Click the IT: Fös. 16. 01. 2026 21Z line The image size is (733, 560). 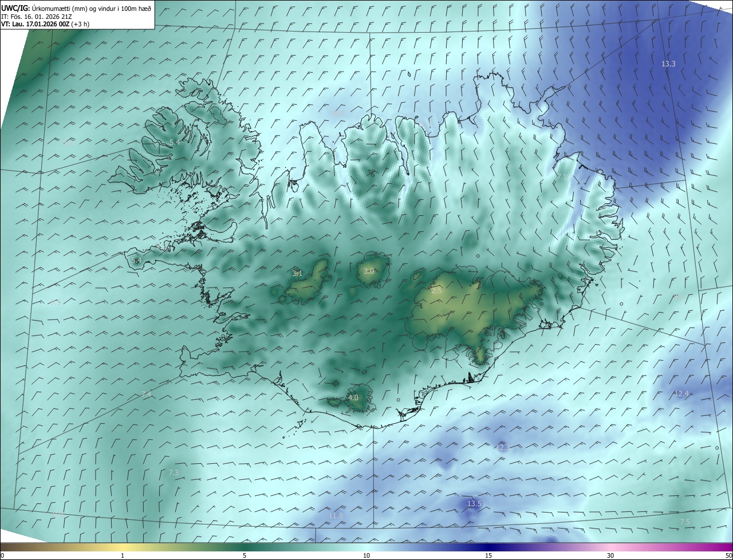36,16
